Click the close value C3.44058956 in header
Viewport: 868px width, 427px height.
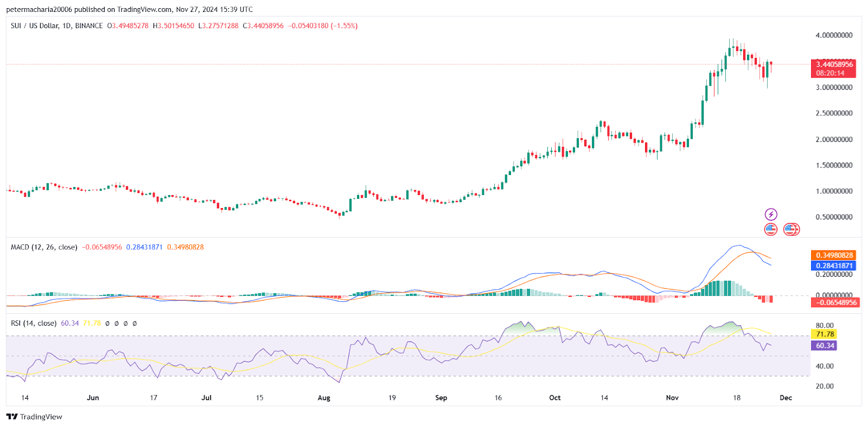coord(263,26)
